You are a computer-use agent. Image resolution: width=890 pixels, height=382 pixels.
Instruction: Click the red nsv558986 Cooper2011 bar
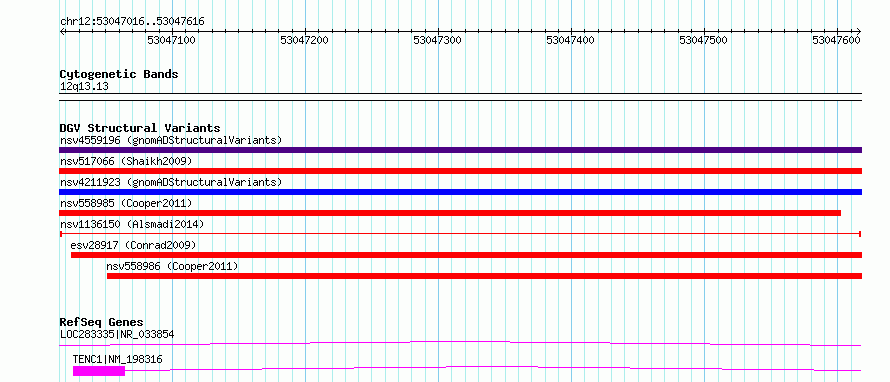[484, 276]
